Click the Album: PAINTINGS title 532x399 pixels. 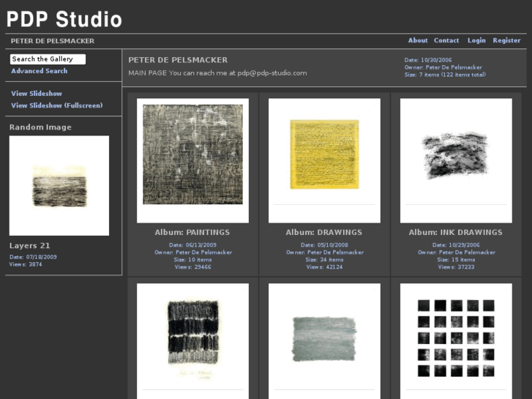192,232
